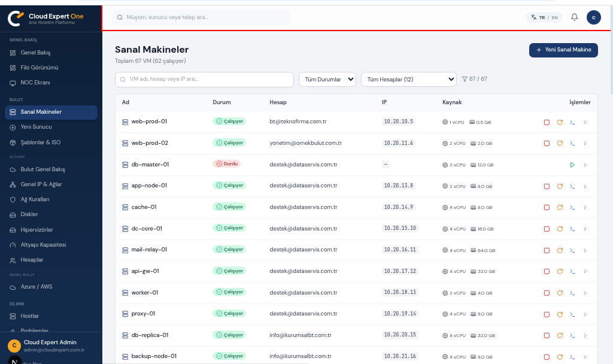Click the Durdu status badge
613x364 pixels.
pos(227,164)
